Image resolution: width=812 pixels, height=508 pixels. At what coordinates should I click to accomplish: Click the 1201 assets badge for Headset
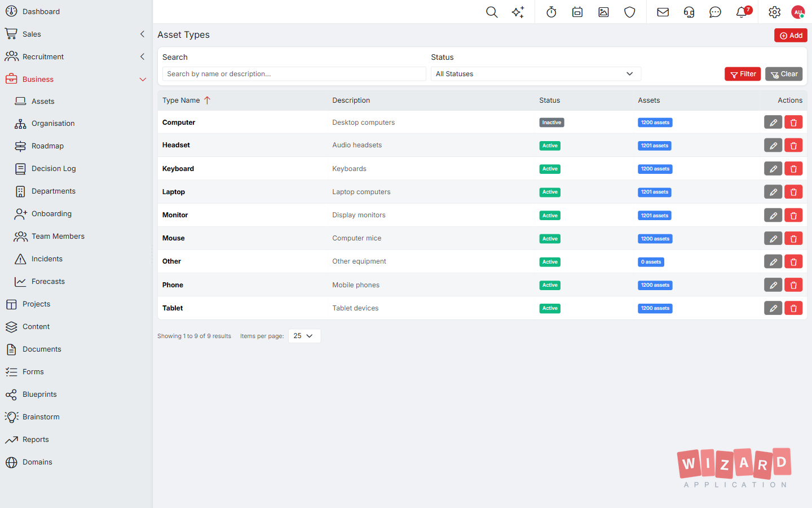tap(655, 146)
